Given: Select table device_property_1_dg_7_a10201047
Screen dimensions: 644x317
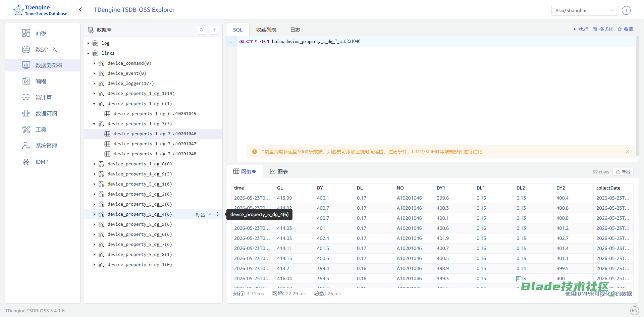Looking at the screenshot, I should tap(155, 144).
